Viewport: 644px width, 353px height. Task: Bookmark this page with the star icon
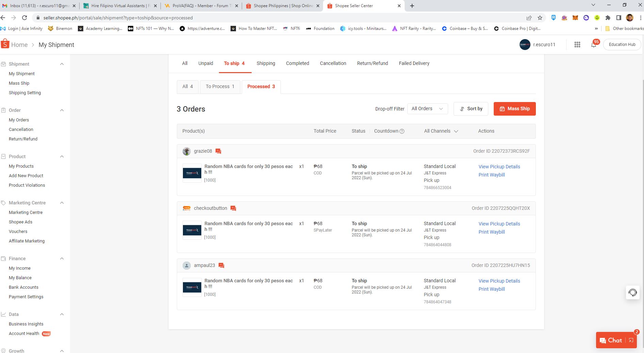coord(540,18)
